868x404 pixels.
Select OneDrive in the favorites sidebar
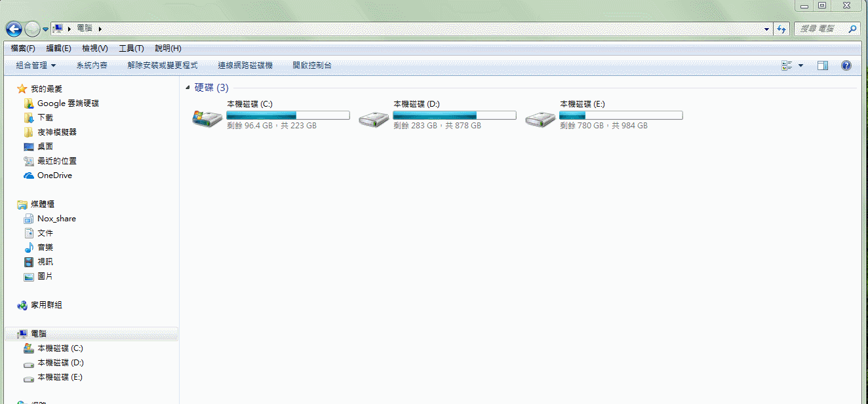54,175
